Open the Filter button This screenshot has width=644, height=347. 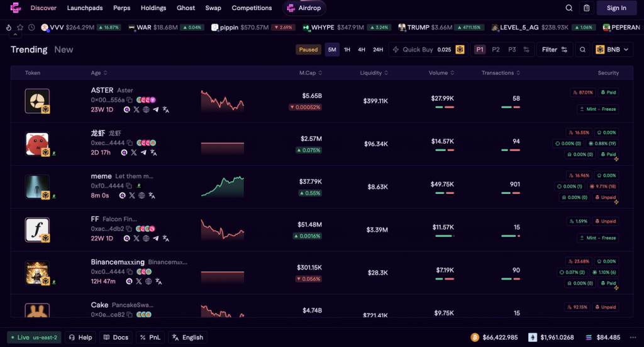pyautogui.click(x=554, y=50)
